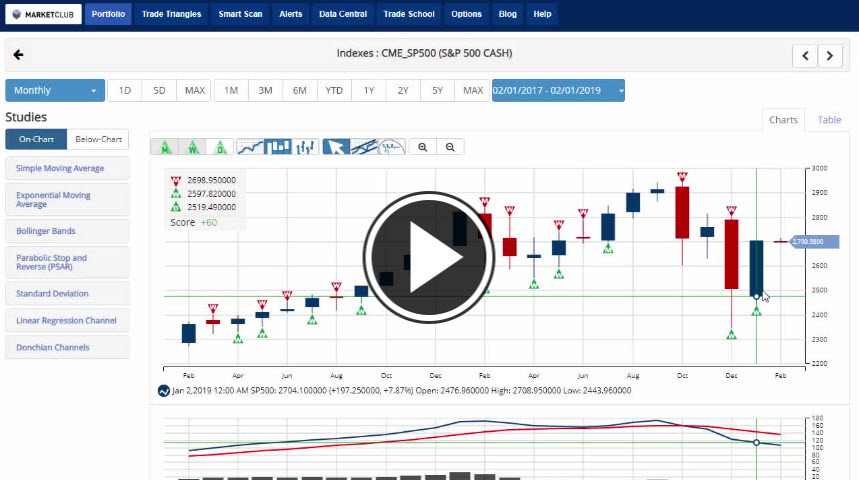
Task: Switch to the Table tab
Action: coord(829,120)
